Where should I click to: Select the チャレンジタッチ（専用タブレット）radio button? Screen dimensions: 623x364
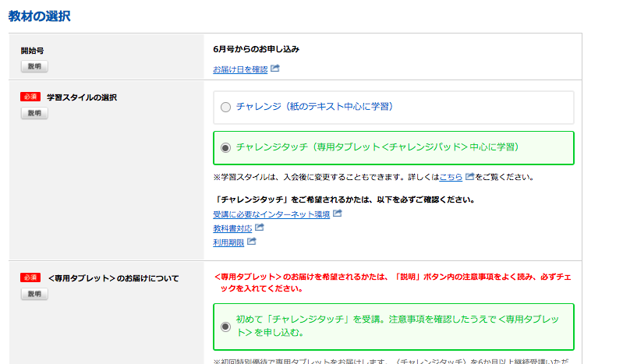[225, 147]
